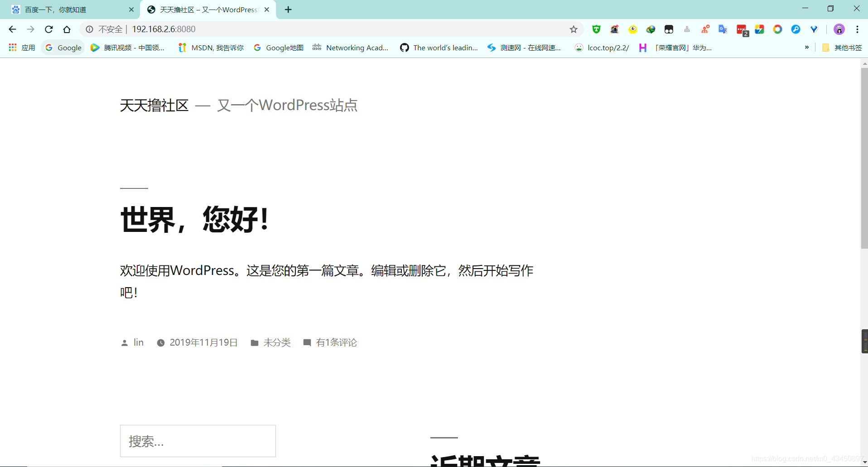Screen dimensions: 868x467
Task: Open the 未分类 category
Action: (x=277, y=343)
